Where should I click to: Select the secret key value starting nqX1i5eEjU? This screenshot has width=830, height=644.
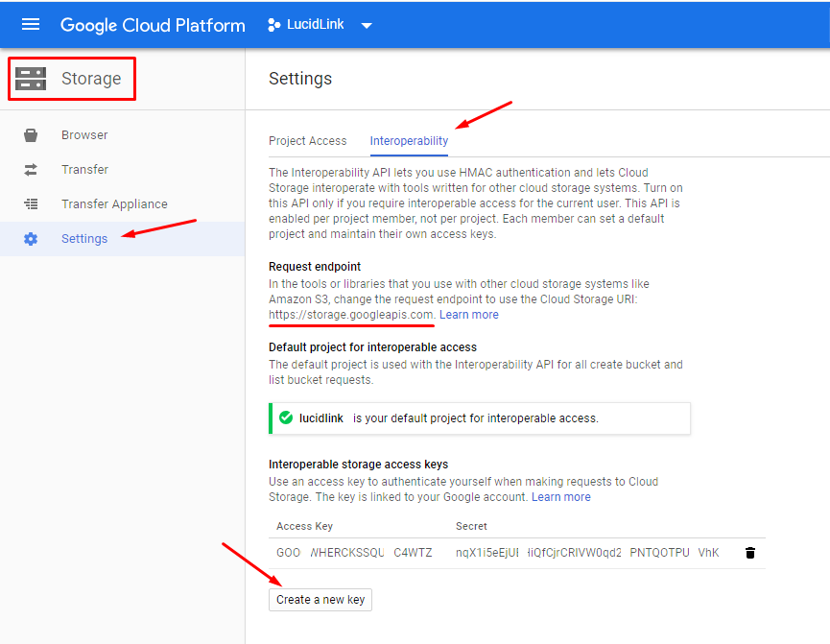point(587,553)
